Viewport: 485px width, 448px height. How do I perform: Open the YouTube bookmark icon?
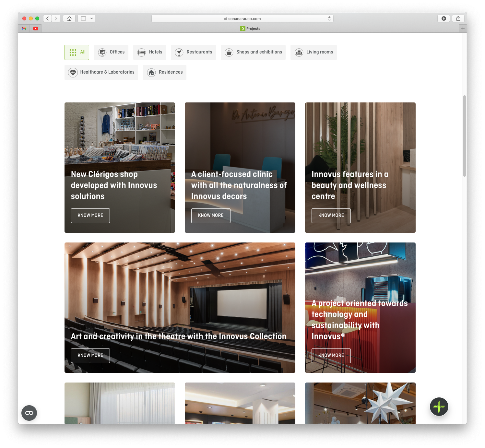36,29
